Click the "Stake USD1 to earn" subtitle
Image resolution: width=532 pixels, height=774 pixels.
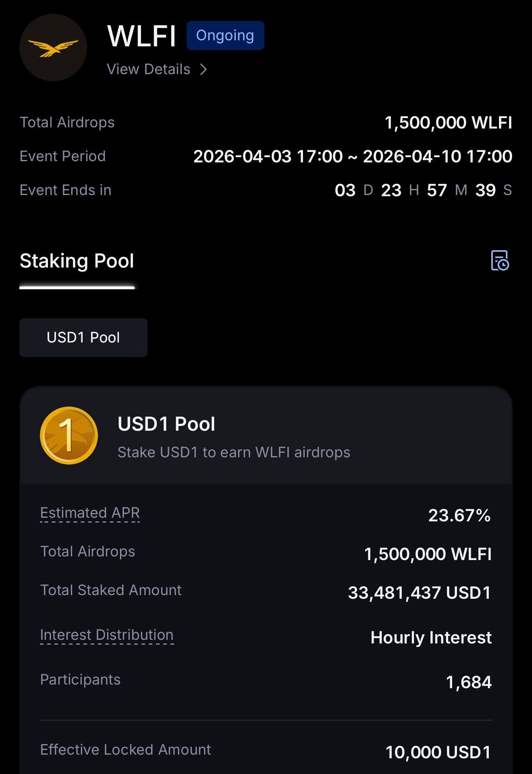[234, 452]
